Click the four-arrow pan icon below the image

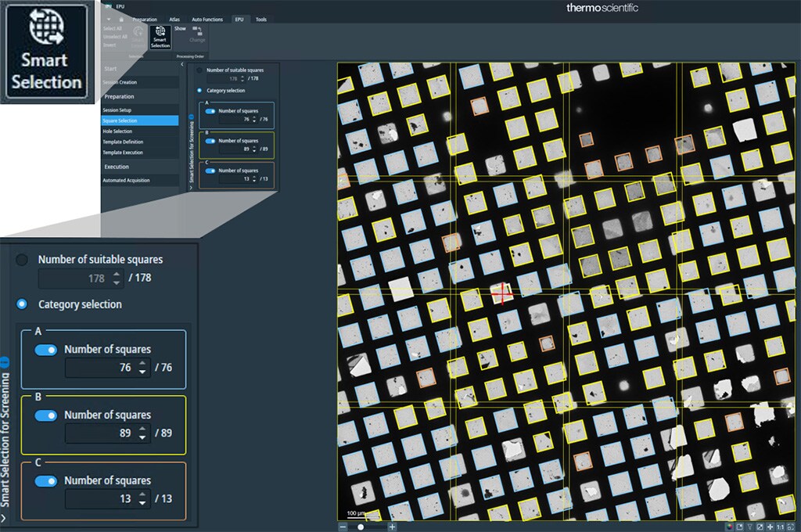coord(770,527)
